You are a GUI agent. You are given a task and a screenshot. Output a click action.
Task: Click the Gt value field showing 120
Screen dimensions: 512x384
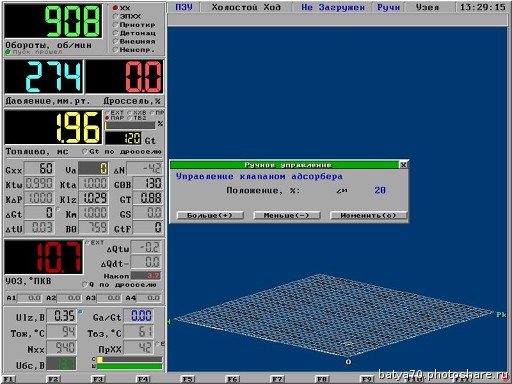(x=123, y=138)
